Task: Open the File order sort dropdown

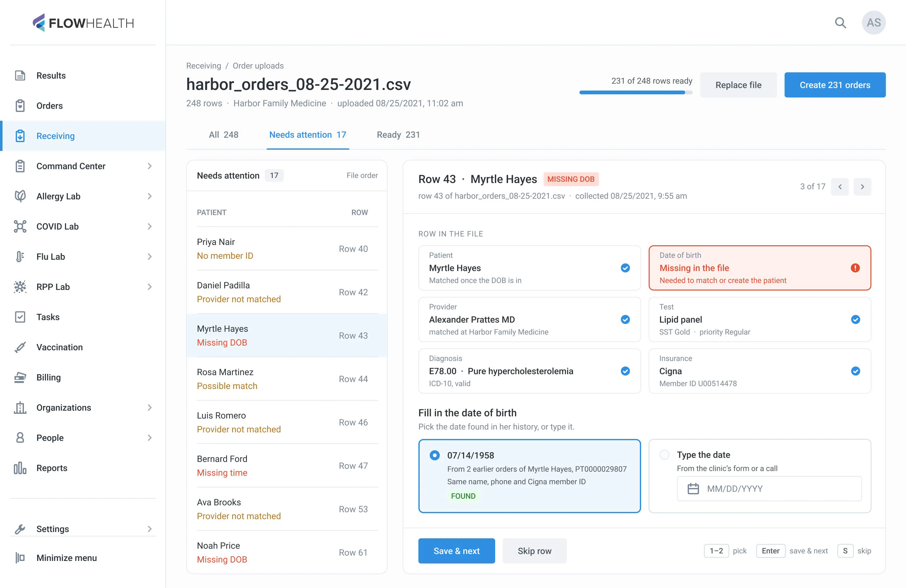Action: [362, 175]
